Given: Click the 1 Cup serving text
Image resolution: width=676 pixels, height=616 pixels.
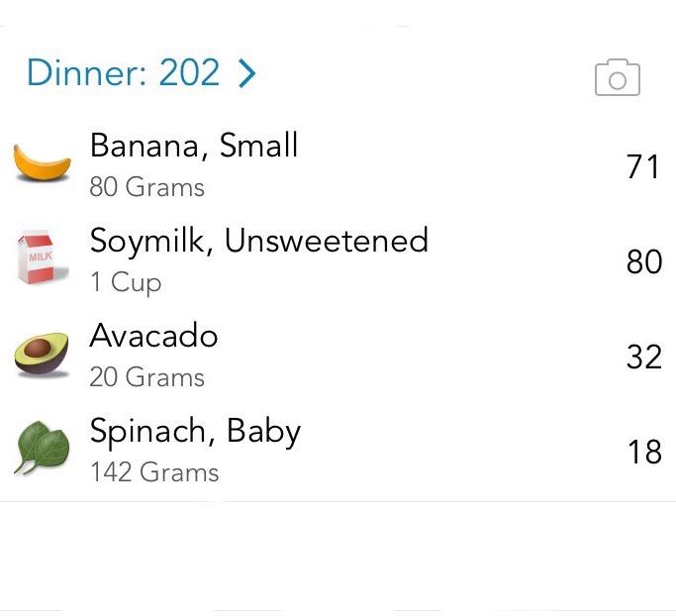Looking at the screenshot, I should (125, 282).
